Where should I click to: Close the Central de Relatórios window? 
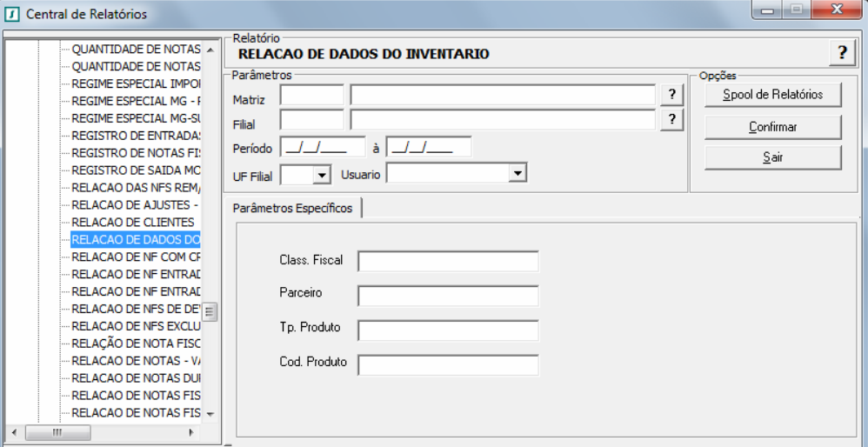(837, 10)
